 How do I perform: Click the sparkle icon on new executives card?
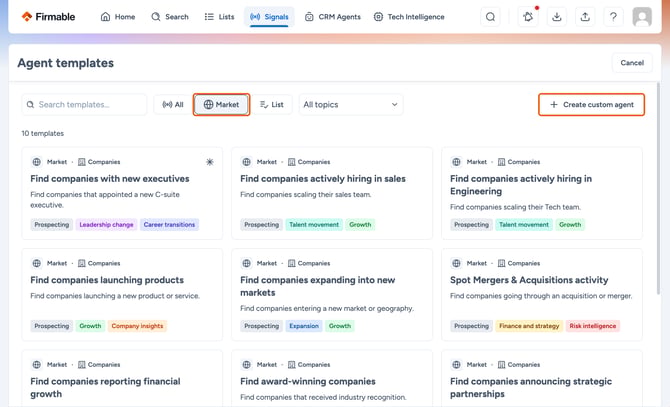[x=210, y=162]
